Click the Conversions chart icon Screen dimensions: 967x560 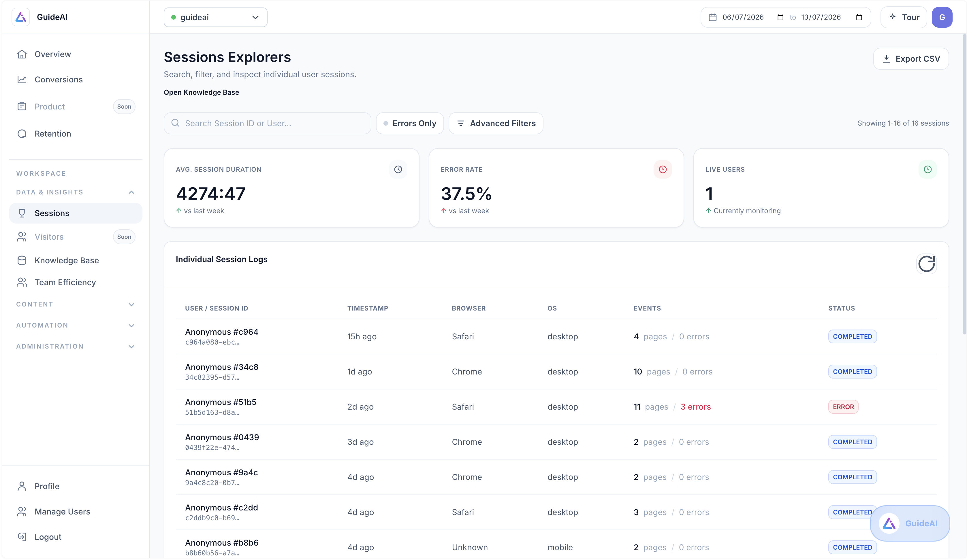[x=22, y=79]
